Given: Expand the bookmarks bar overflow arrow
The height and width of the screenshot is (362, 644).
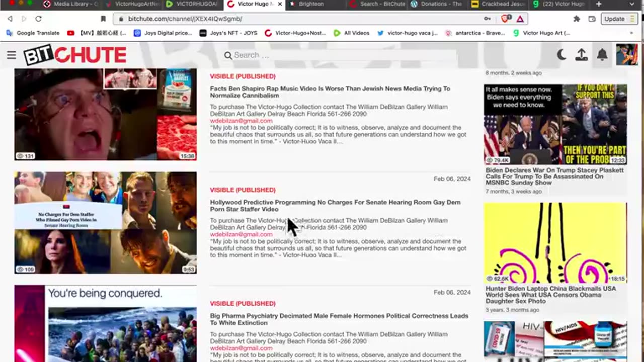Looking at the screenshot, I should coord(631,33).
